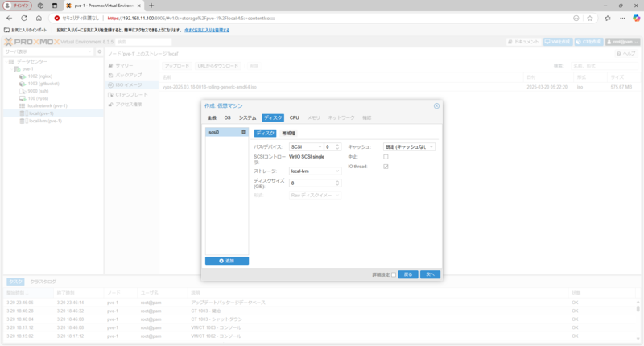Open a new browser tab
The image size is (644, 346).
point(151,6)
